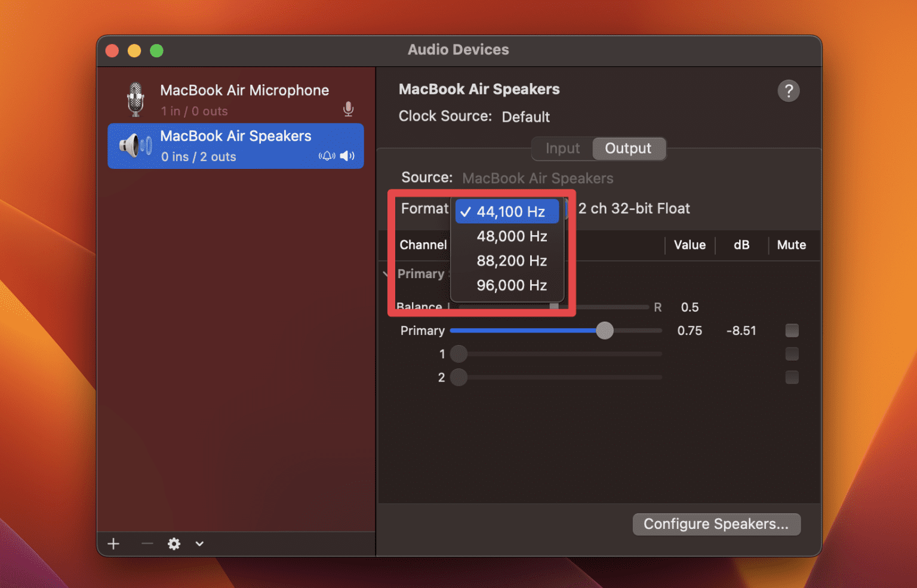Enable Mute on channel 1
917x588 pixels.
pyautogui.click(x=792, y=354)
